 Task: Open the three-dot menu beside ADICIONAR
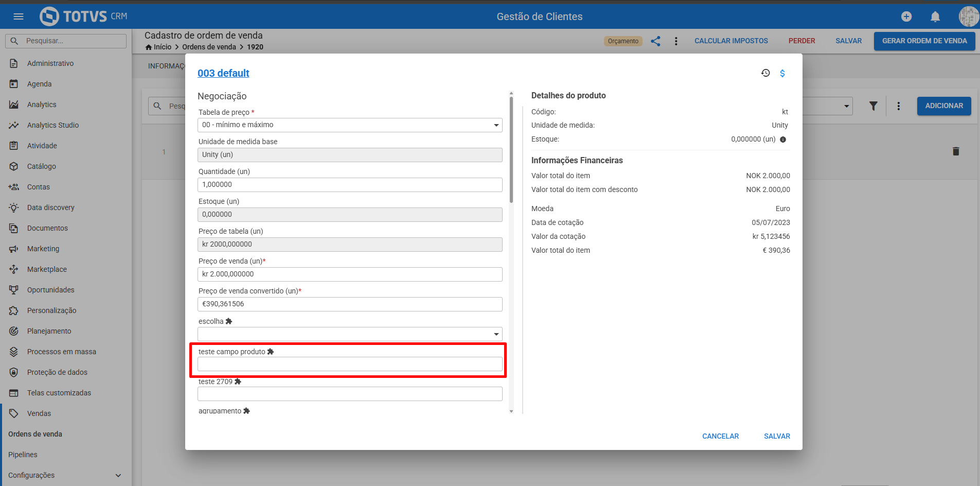coord(899,106)
